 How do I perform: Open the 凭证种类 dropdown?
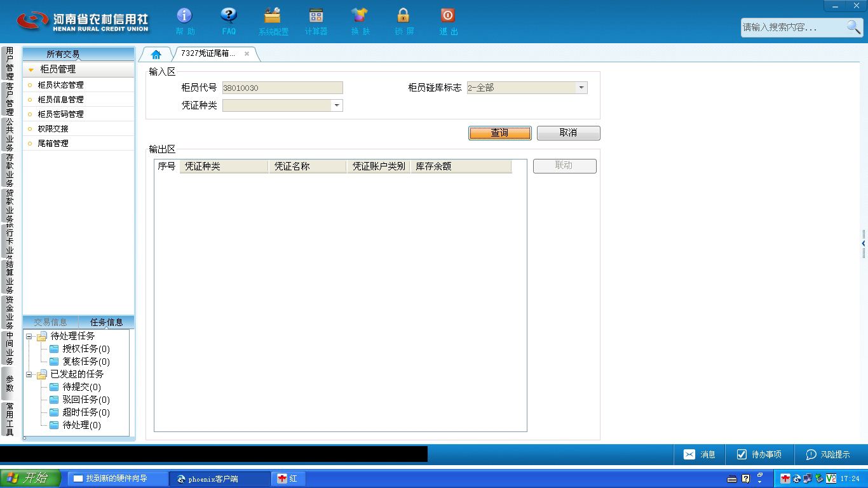click(x=336, y=105)
